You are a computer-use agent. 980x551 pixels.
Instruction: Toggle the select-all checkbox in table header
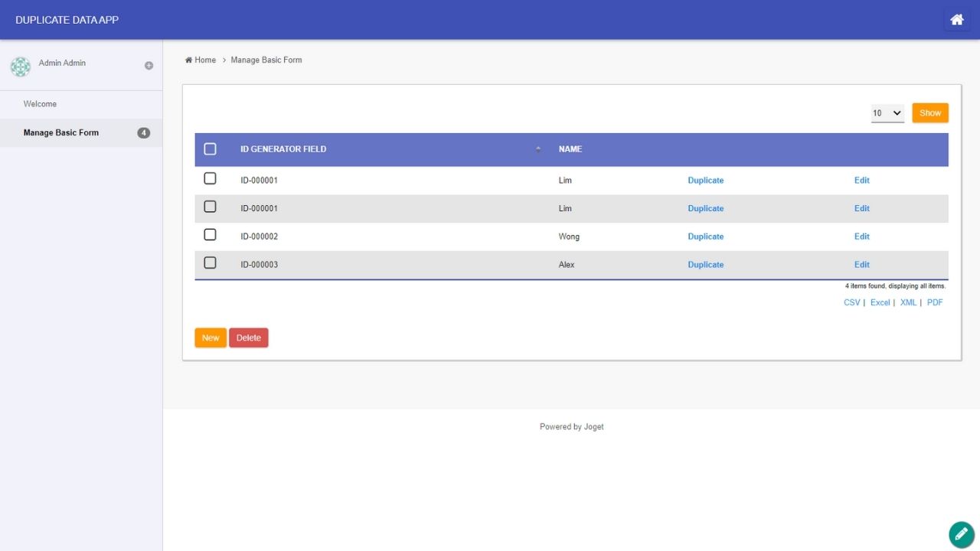[x=210, y=149]
